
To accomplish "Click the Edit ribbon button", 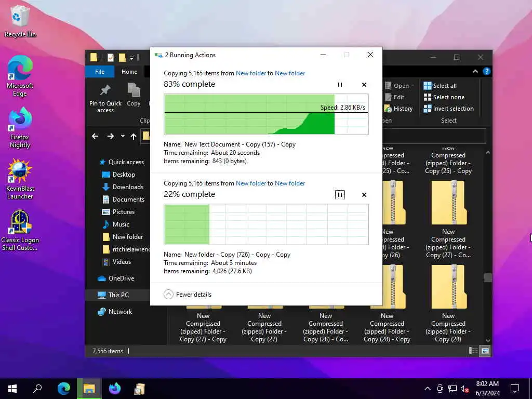I will (395, 97).
